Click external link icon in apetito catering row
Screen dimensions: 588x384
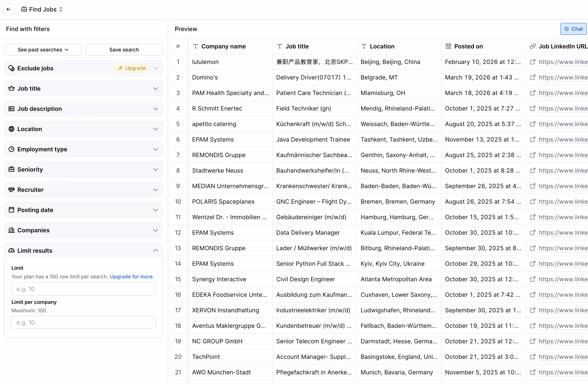click(x=533, y=124)
